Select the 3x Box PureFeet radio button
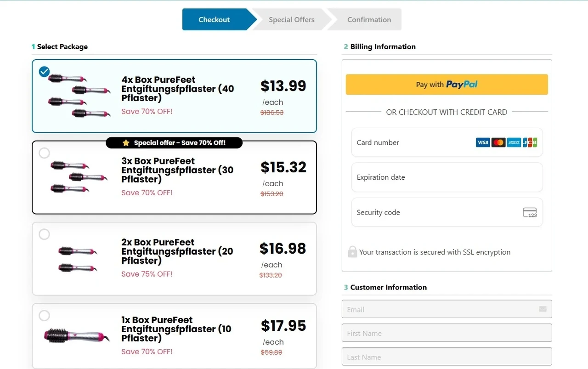Screen dimensions: 588x369 44,153
